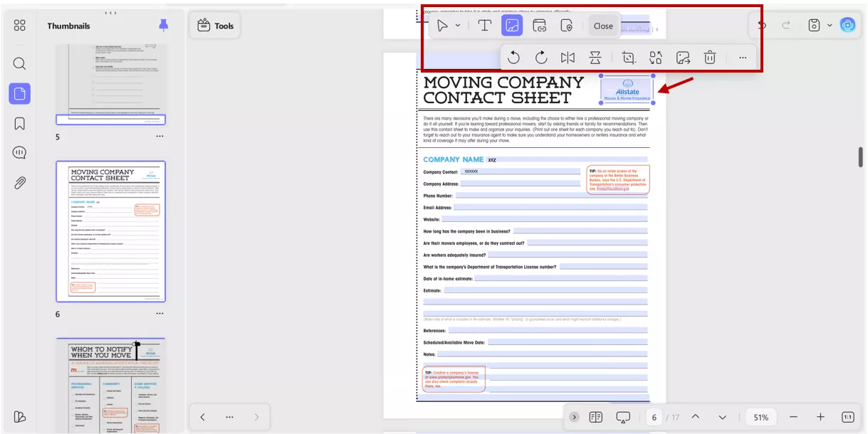Open options menu for page 6 thumbnail

coord(160,314)
